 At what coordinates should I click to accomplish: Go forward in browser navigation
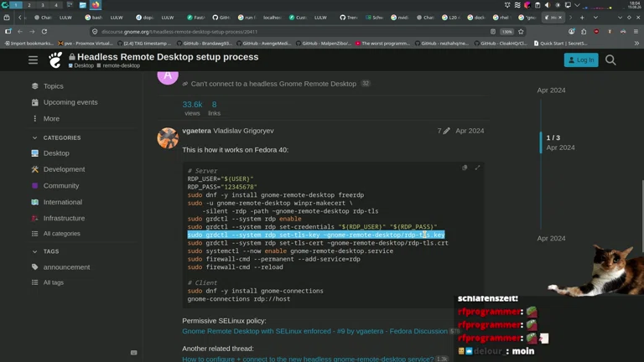(32, 32)
